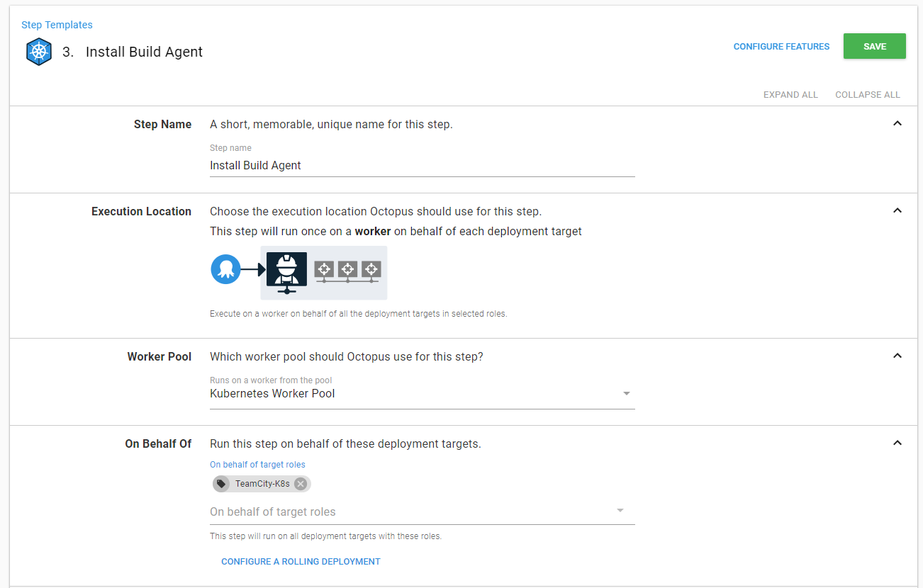The image size is (923, 588).
Task: Click the worker icon in execution diagram
Action: [286, 271]
